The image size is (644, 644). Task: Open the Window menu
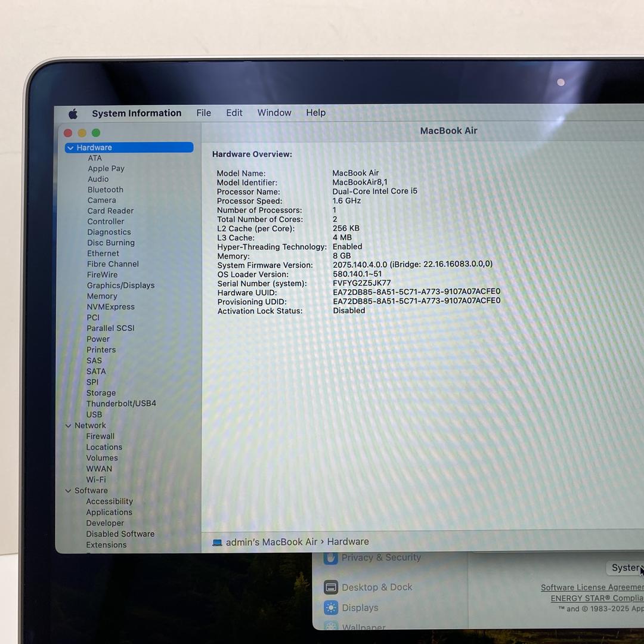point(274,113)
